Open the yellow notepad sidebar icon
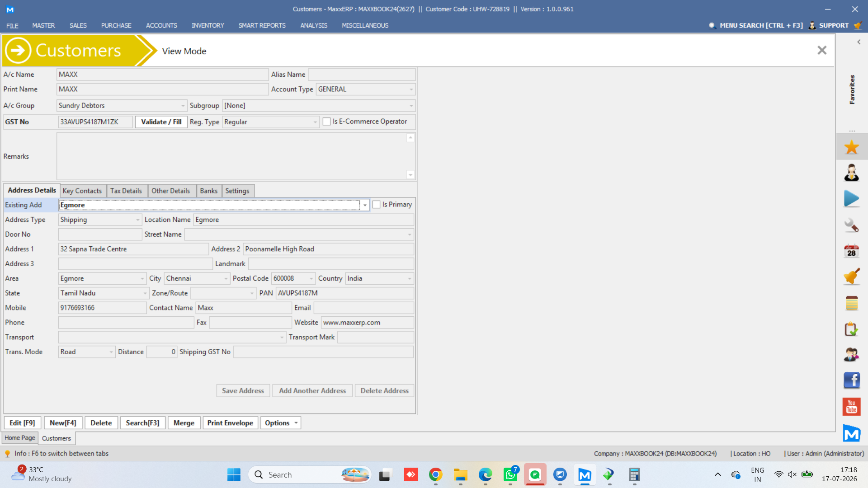Screen dimensions: 868x488 (x=851, y=303)
